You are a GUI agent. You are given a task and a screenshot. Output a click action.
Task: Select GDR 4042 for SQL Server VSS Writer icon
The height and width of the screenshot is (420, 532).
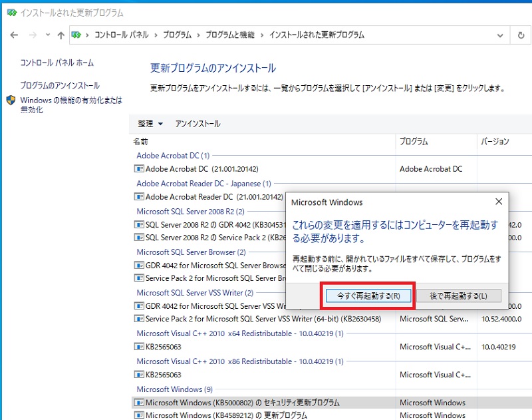click(139, 306)
